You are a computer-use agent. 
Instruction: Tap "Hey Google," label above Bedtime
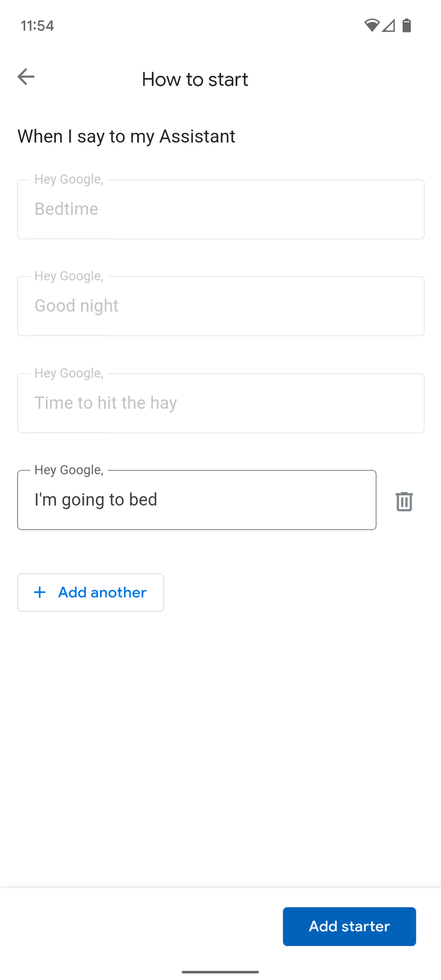(69, 179)
